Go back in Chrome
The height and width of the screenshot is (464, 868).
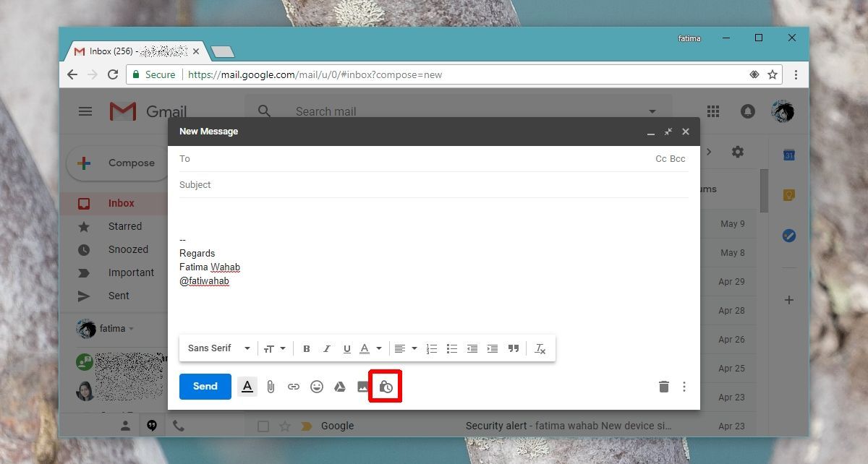(72, 74)
